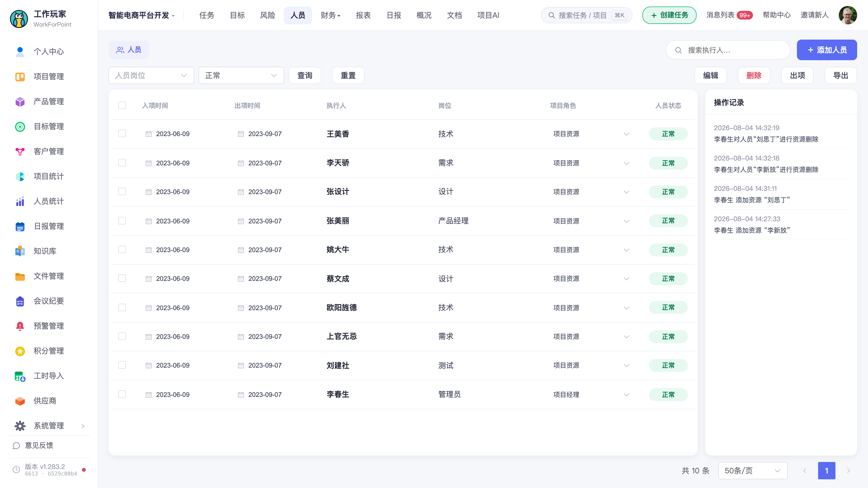Open 产品管理 cube icon
This screenshot has height=488, width=868.
[x=20, y=102]
